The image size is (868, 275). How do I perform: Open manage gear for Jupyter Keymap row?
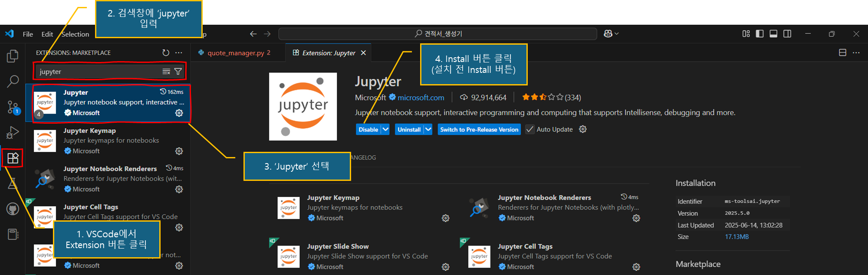[179, 151]
